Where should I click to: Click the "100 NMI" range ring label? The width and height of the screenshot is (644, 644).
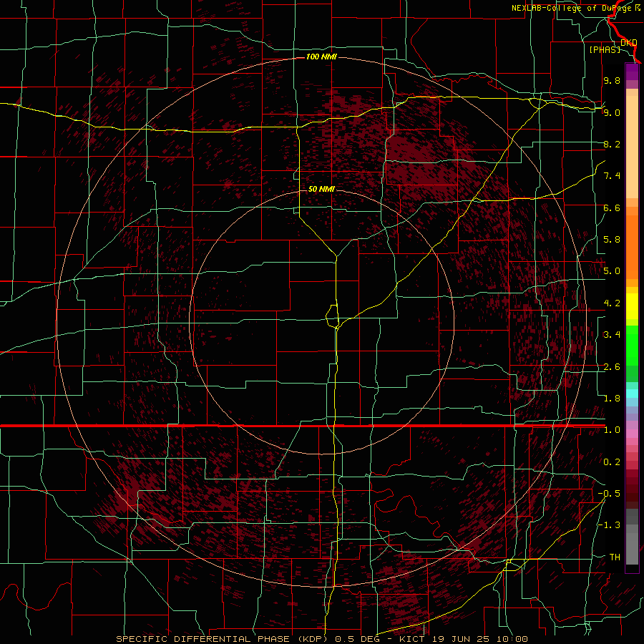tap(321, 57)
